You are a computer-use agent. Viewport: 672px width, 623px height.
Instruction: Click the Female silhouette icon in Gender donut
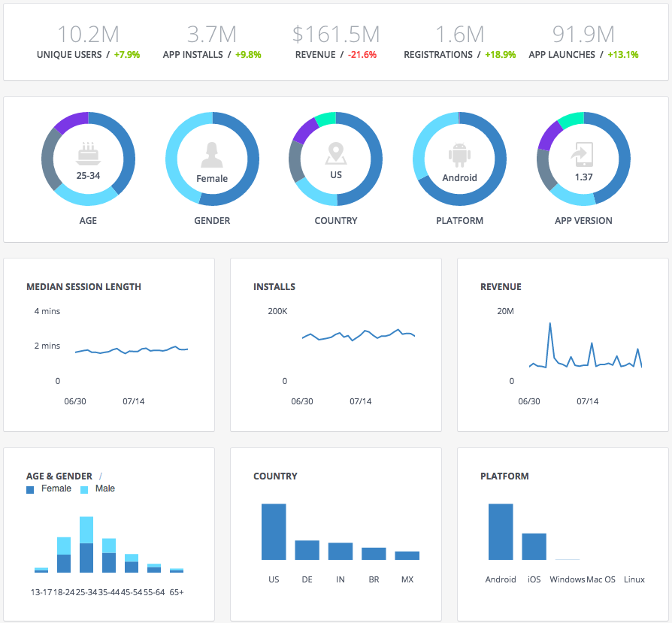(x=212, y=156)
